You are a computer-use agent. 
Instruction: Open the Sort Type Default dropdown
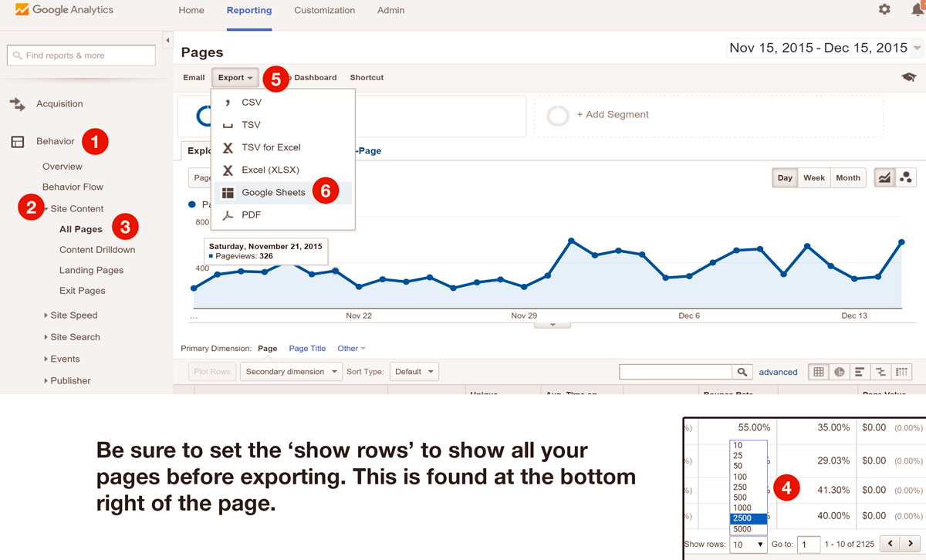click(414, 372)
